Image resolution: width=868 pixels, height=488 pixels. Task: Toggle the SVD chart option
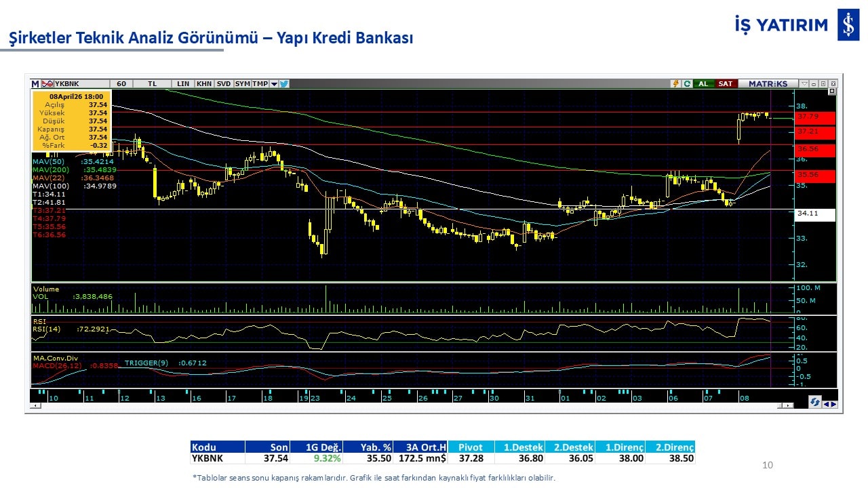224,84
